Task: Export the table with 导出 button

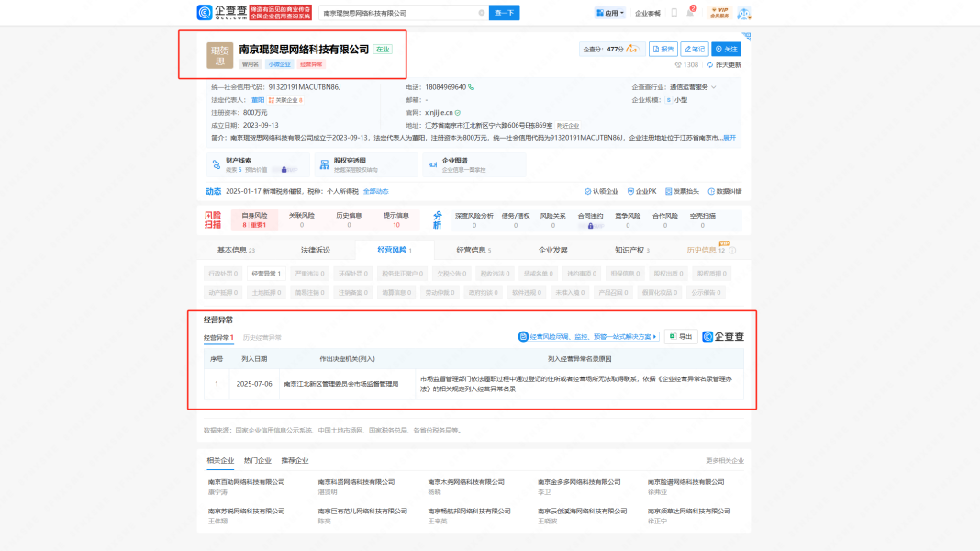Action: click(x=681, y=336)
